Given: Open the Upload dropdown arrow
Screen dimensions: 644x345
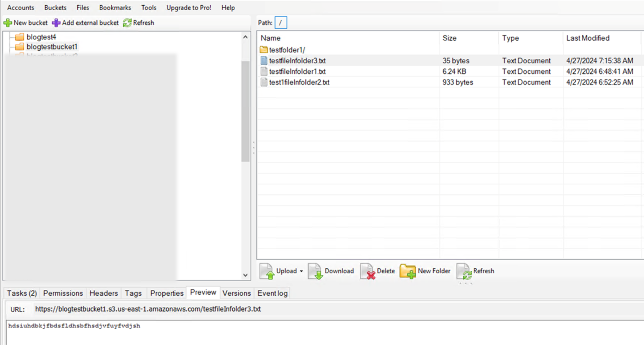Looking at the screenshot, I should tap(301, 271).
